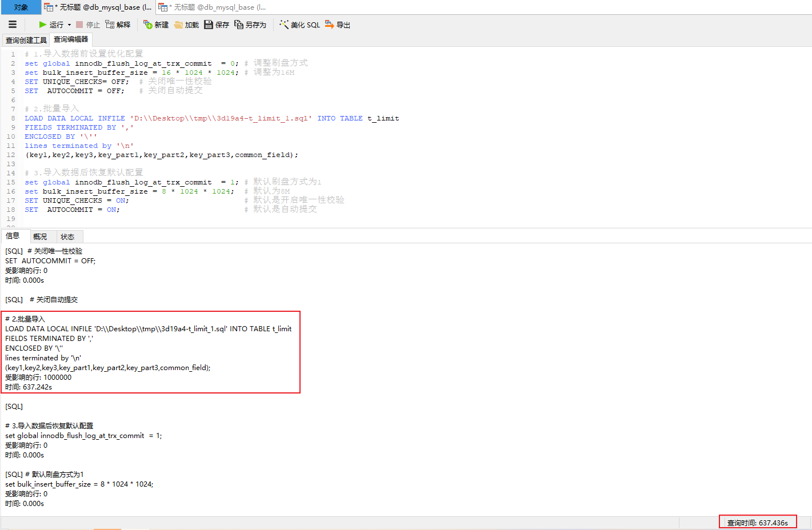Screen dimensions: 812x530
Task: Switch to 查询编辑器 tab
Action: point(71,39)
